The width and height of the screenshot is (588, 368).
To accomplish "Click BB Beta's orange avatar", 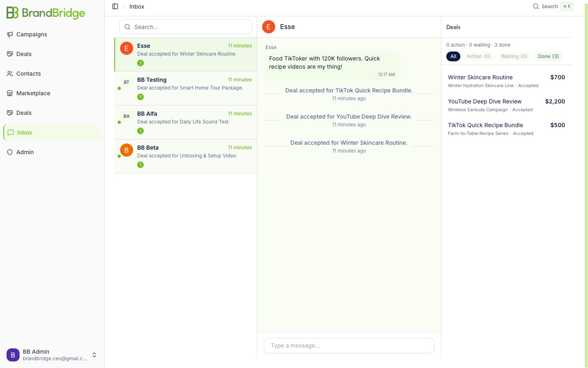I will point(127,150).
